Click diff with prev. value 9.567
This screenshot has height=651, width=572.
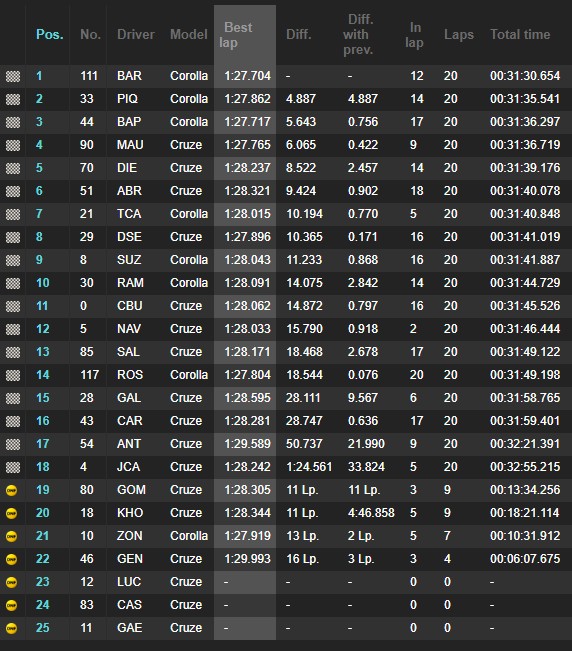point(363,398)
